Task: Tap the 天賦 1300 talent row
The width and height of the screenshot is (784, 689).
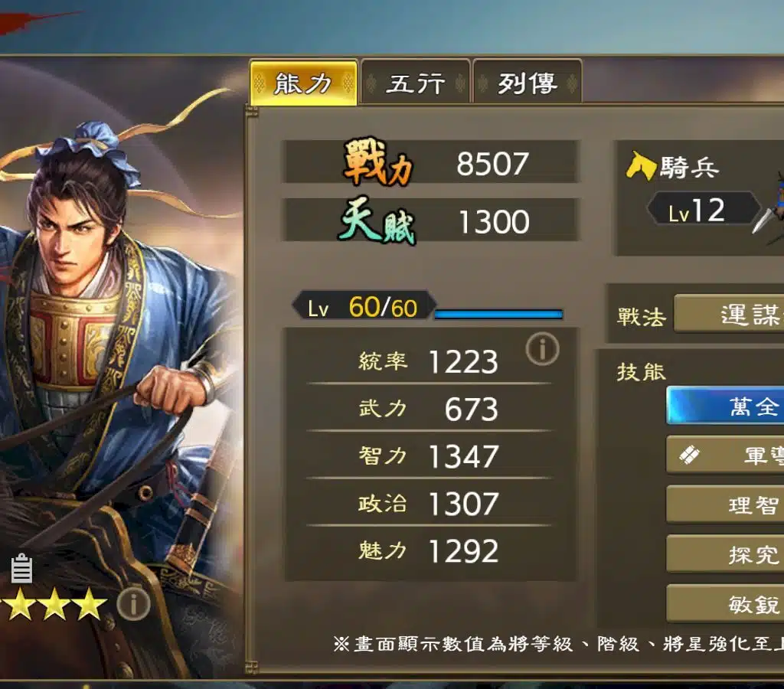Action: [431, 220]
